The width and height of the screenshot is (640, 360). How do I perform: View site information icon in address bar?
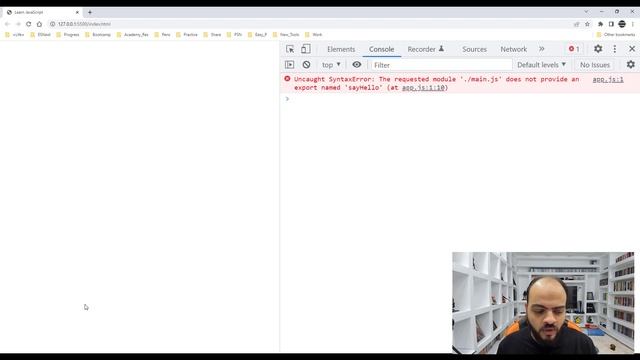[53, 24]
